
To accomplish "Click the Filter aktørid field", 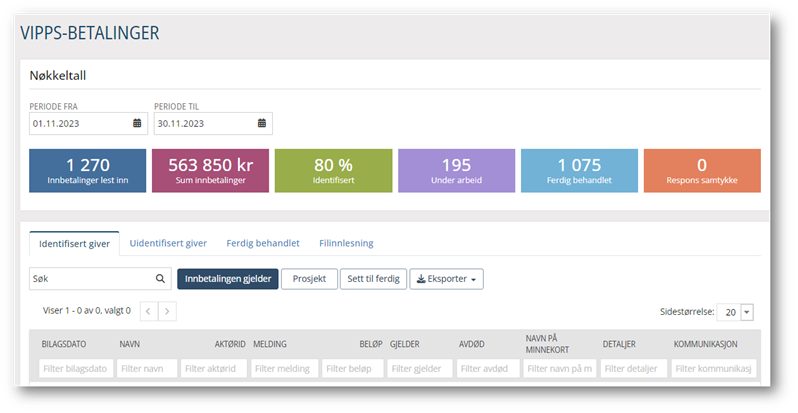I will 214,368.
